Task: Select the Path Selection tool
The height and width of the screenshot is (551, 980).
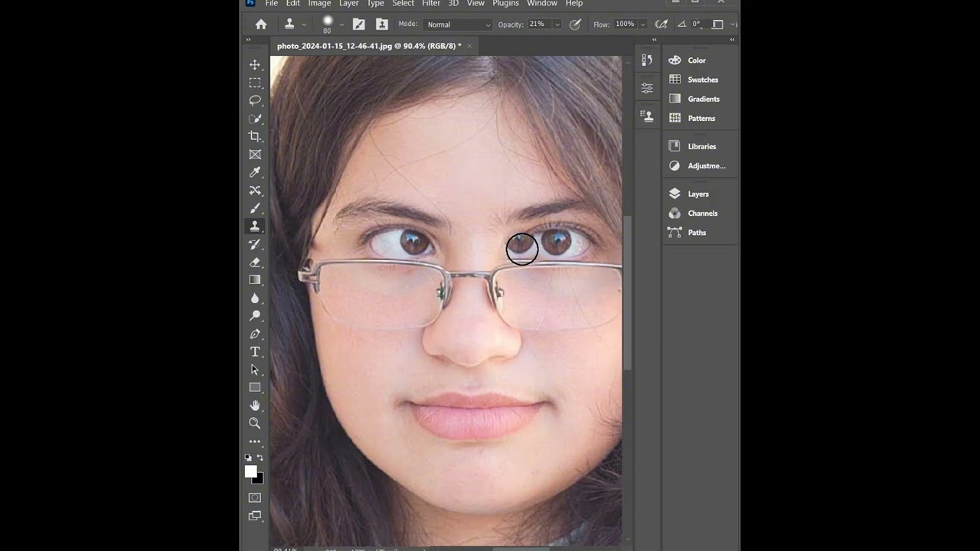Action: (255, 370)
